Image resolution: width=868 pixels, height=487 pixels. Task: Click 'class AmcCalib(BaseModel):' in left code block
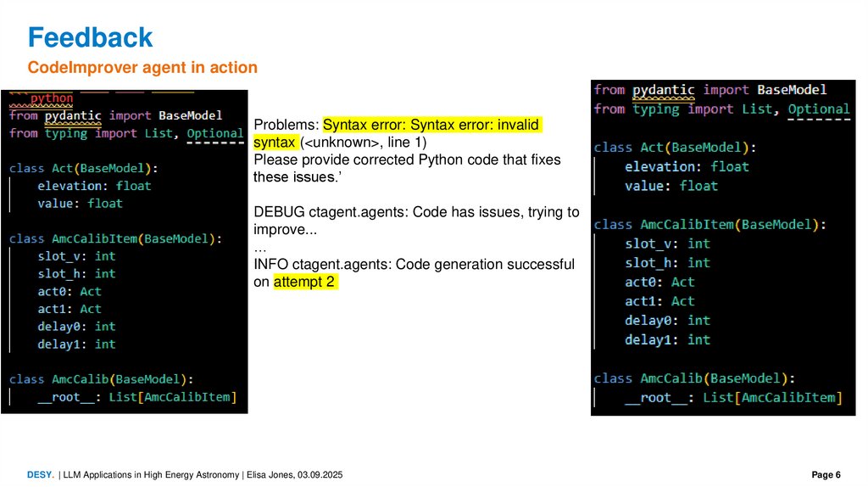click(102, 379)
